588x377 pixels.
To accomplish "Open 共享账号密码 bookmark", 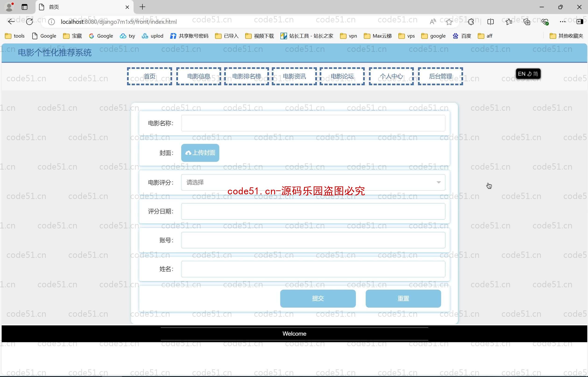I will (x=189, y=36).
